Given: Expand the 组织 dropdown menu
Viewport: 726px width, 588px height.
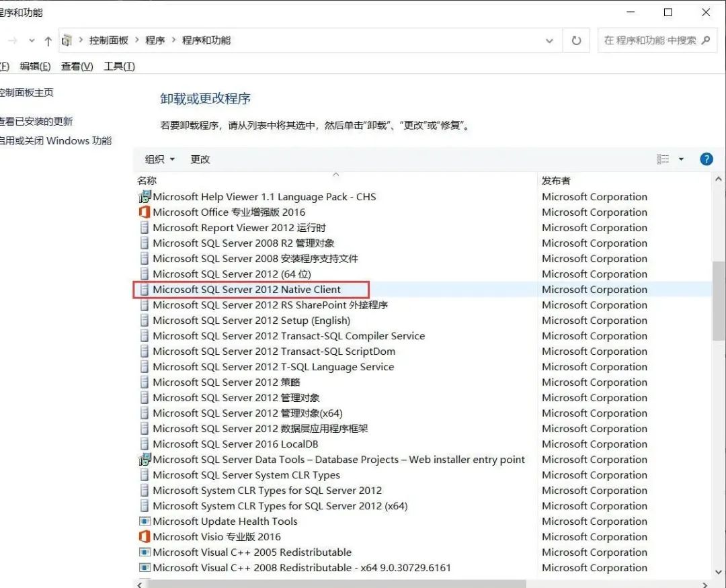Looking at the screenshot, I should pyautogui.click(x=160, y=159).
